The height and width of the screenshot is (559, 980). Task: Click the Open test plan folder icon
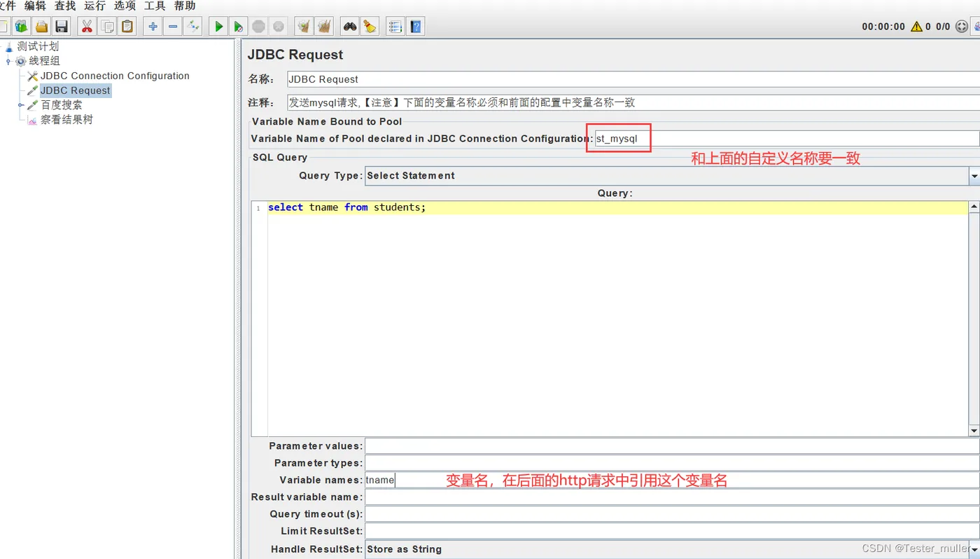tap(41, 27)
